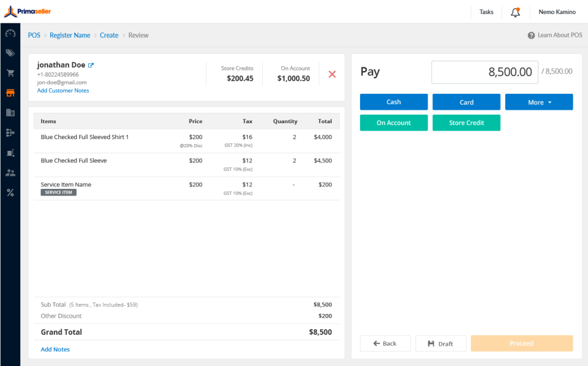The height and width of the screenshot is (366, 588).
Task: Click Add Customer Notes link
Action: (63, 91)
